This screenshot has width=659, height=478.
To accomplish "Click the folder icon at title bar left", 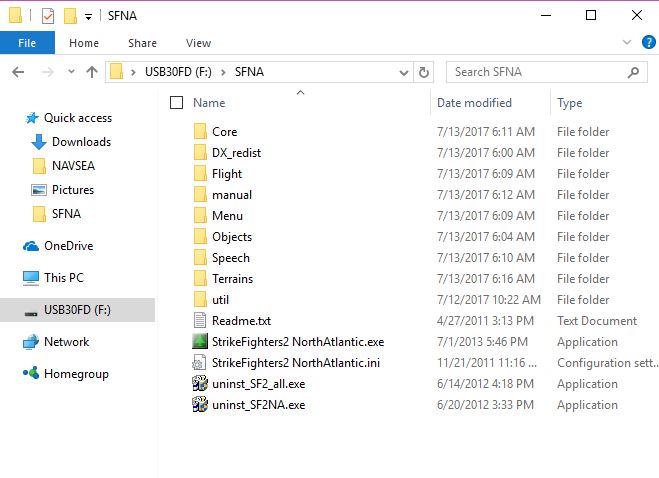I will coord(16,15).
